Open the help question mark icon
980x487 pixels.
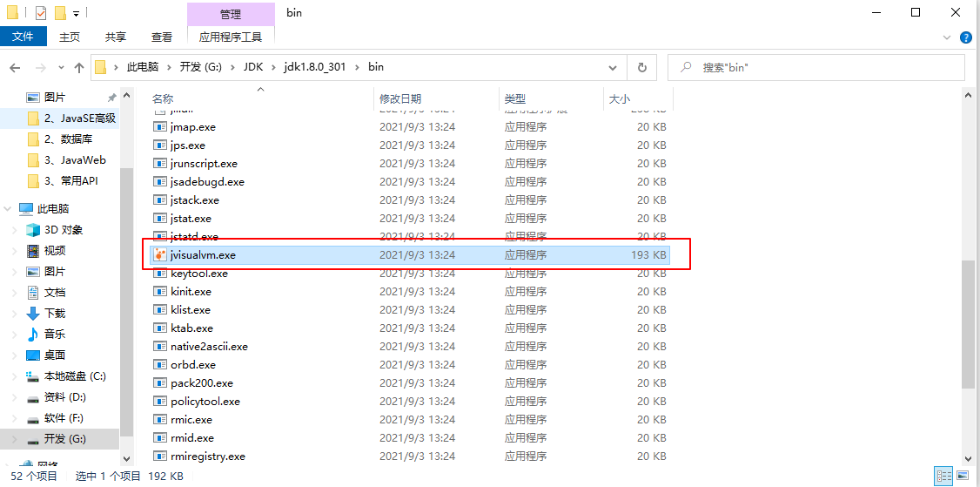coord(965,37)
